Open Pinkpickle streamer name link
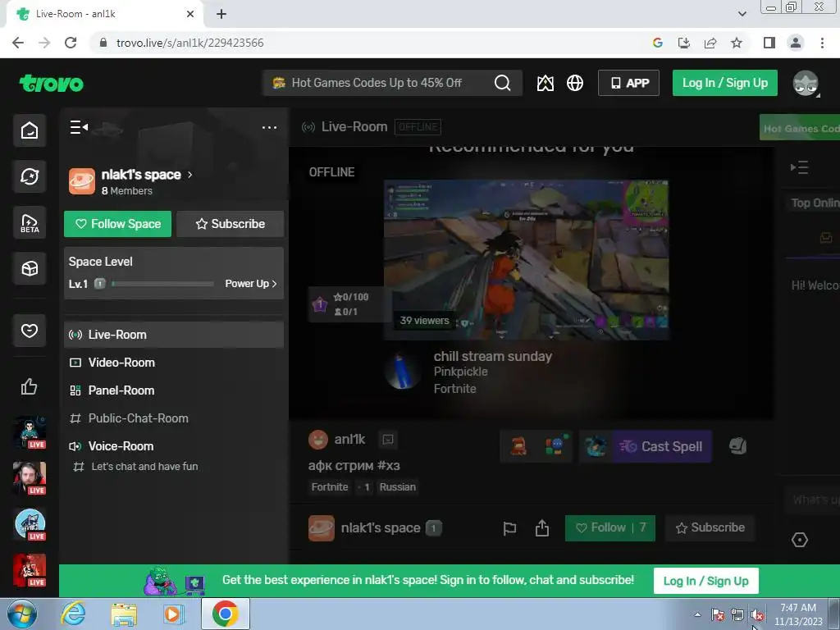 click(461, 372)
